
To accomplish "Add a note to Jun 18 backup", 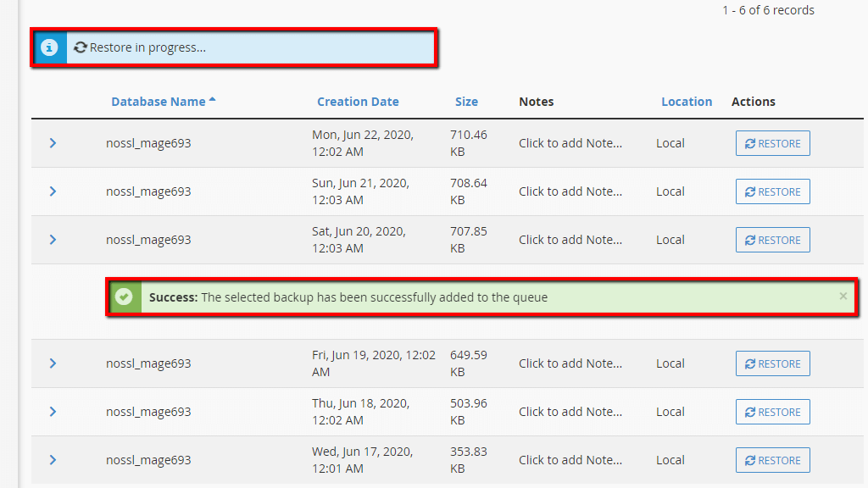I will click(x=570, y=412).
